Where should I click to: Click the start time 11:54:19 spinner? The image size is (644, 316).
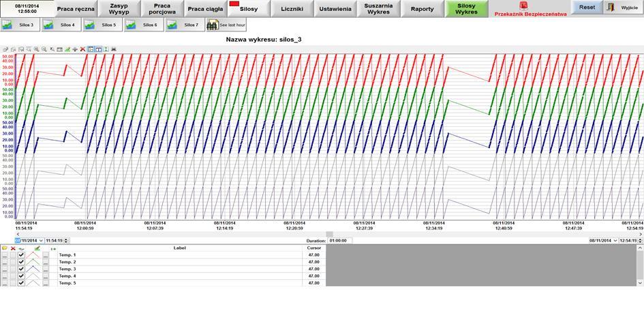coord(66,241)
